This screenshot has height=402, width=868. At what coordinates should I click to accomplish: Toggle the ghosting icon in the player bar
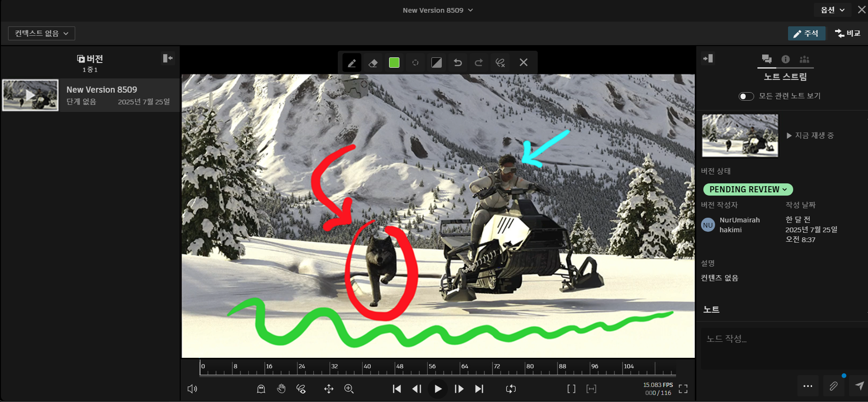point(261,389)
